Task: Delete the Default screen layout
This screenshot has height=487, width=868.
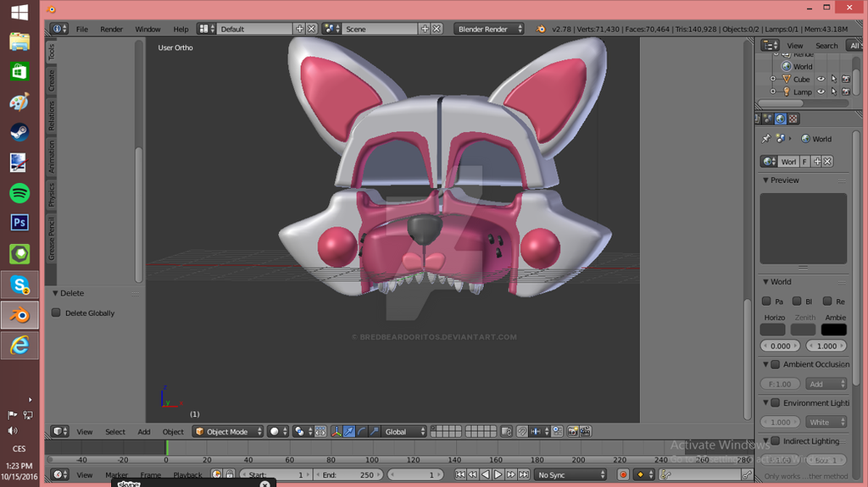Action: click(x=312, y=29)
